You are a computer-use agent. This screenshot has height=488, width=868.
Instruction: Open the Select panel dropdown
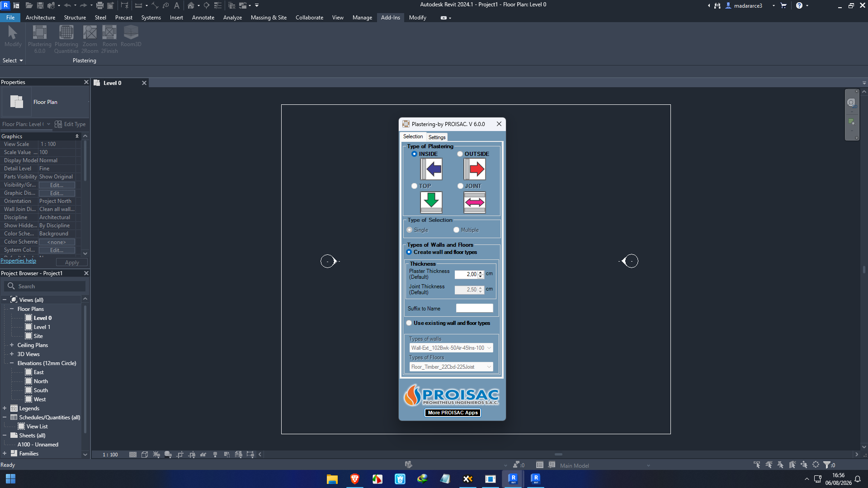(x=13, y=61)
